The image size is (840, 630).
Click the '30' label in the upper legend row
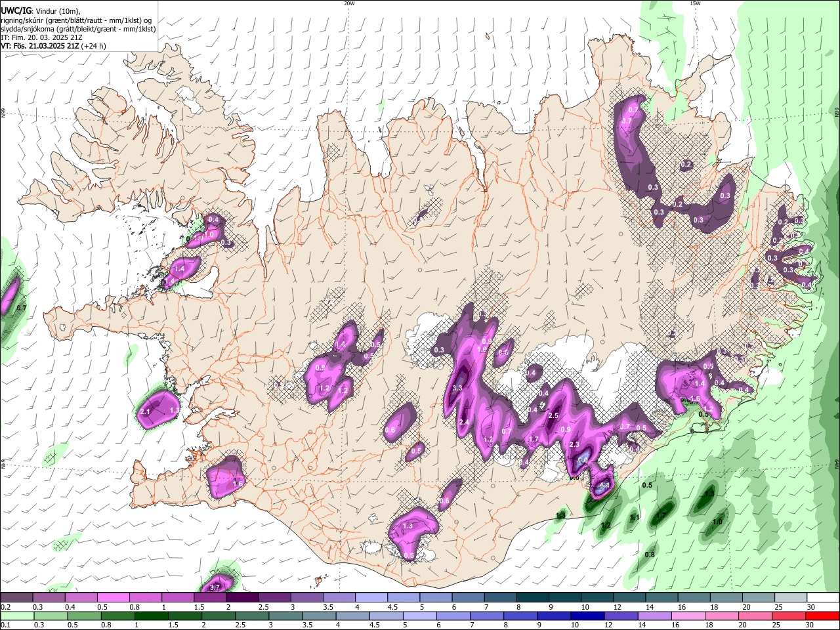click(x=810, y=607)
